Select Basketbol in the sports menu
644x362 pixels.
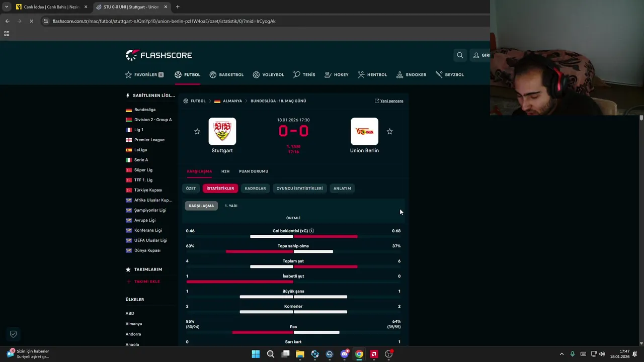click(226, 74)
